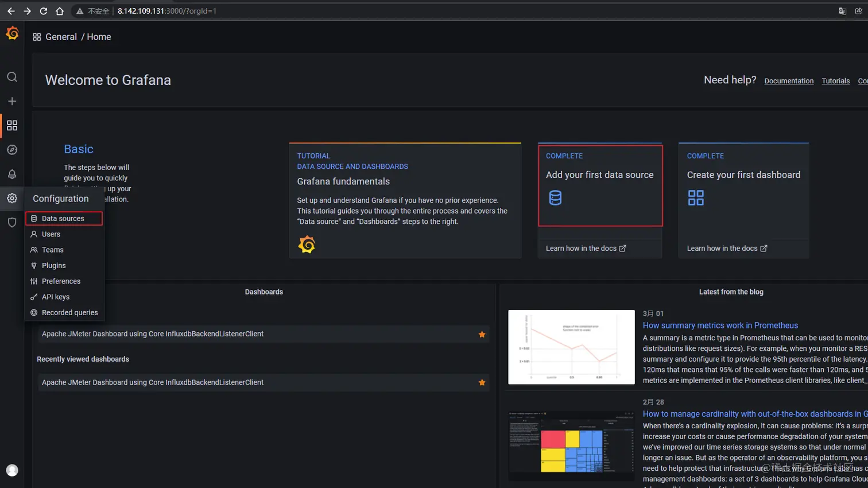The width and height of the screenshot is (868, 488).
Task: Click the Grafana logo in top corner
Action: pyautogui.click(x=12, y=33)
